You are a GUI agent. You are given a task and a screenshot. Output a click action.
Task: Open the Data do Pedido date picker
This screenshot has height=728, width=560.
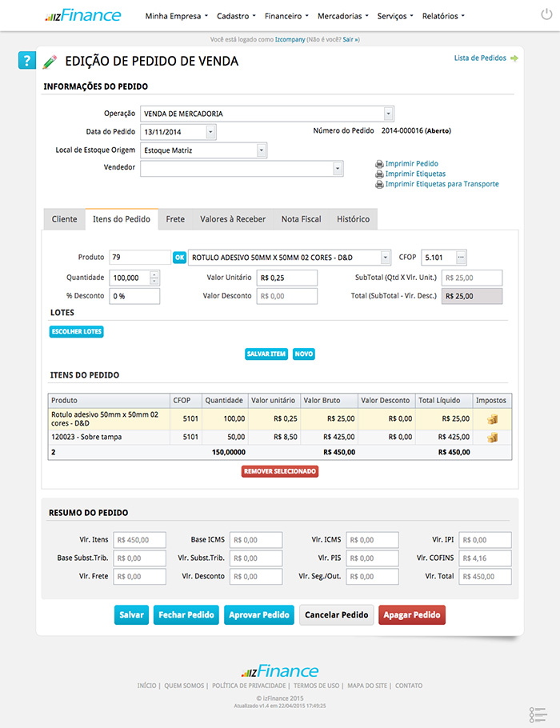pos(210,132)
